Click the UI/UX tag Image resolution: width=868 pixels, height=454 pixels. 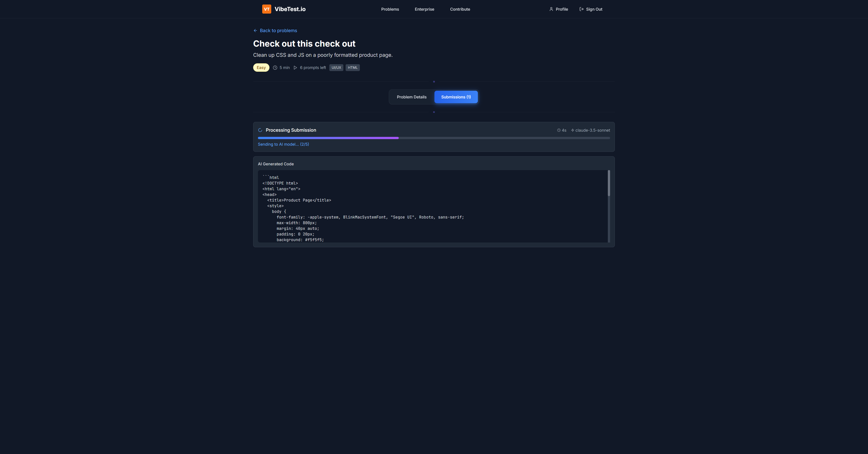click(x=336, y=68)
